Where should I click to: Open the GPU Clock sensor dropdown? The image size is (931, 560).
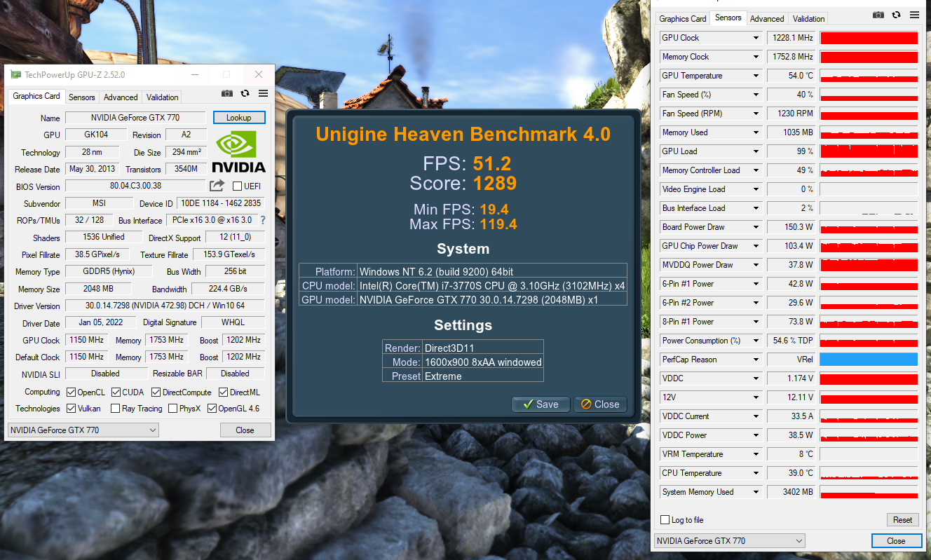[x=756, y=38]
